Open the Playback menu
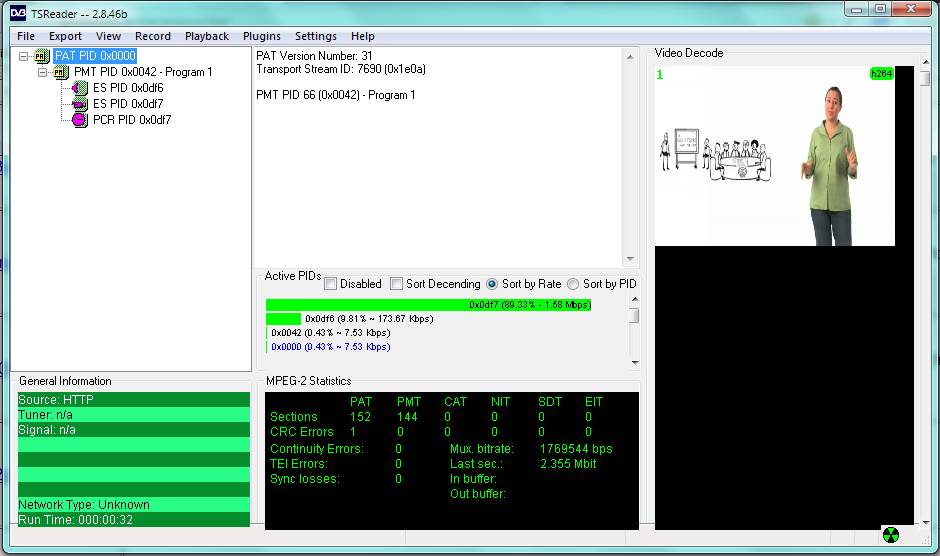This screenshot has width=940, height=556. point(206,36)
